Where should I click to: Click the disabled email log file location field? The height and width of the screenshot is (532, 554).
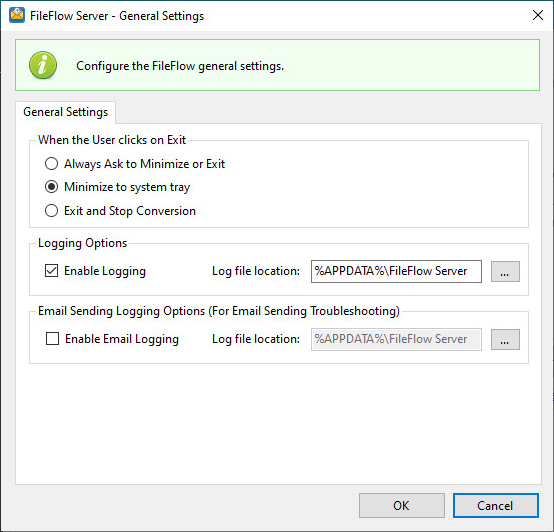click(396, 339)
